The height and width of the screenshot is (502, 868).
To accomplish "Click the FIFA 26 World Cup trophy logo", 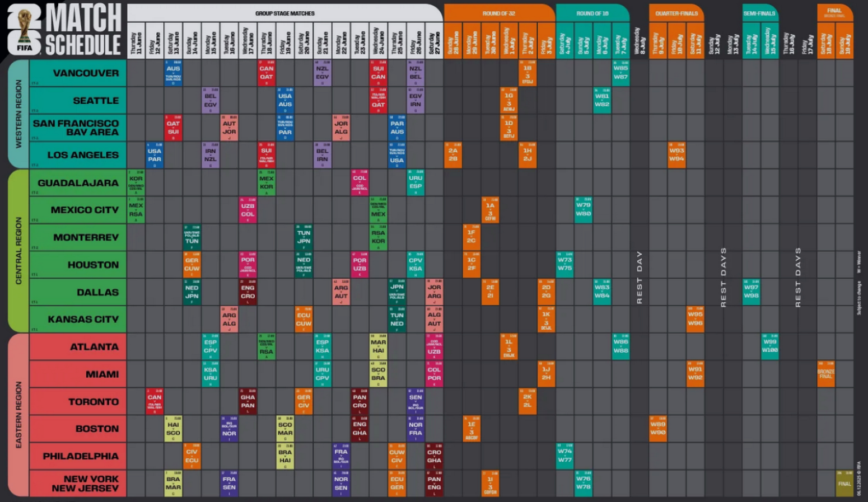I will click(24, 29).
